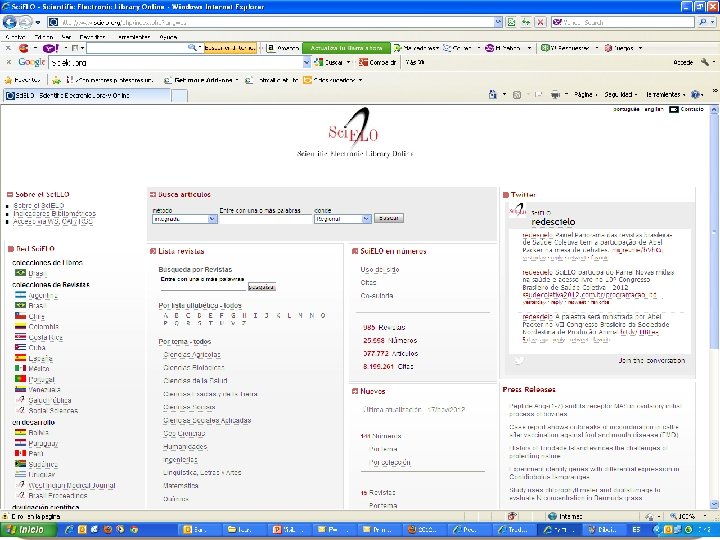This screenshot has height=540, width=720.
Task: Open the Google Buscar button dropdown arrow
Action: (x=349, y=62)
